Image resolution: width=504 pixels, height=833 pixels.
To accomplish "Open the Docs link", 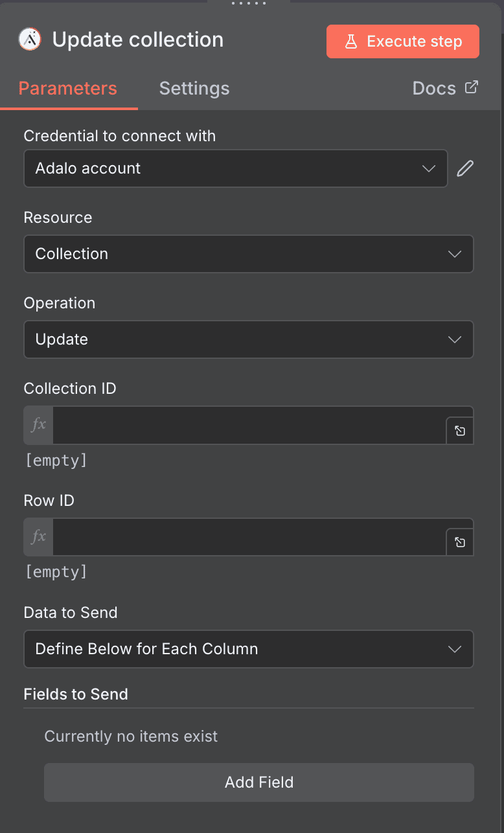I will coord(434,87).
